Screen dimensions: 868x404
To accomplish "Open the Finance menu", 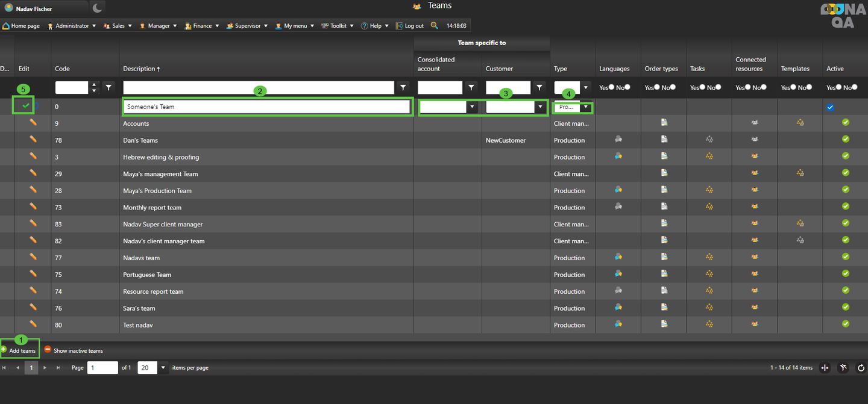I will (x=201, y=26).
